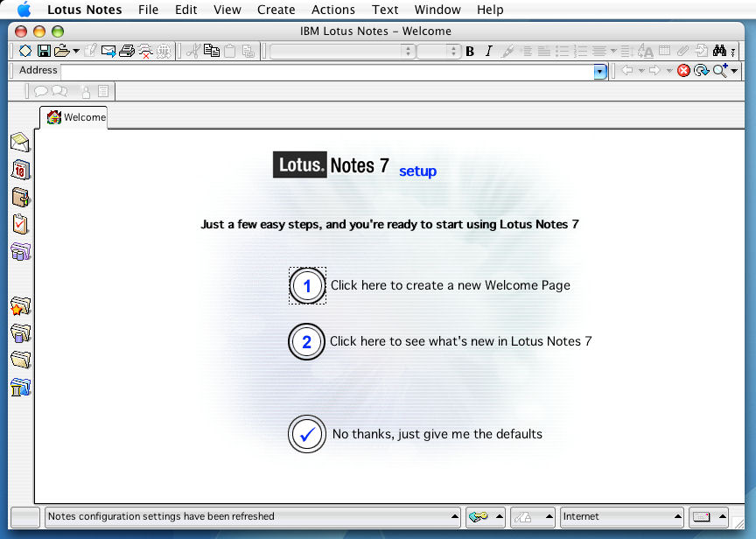This screenshot has width=756, height=539.
Task: Open the View menu
Action: [227, 10]
